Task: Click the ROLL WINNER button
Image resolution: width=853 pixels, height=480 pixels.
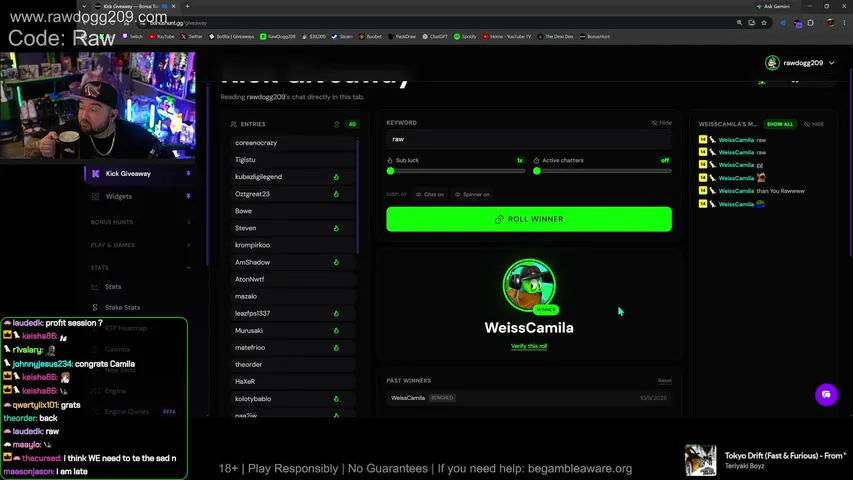Action: pos(529,219)
